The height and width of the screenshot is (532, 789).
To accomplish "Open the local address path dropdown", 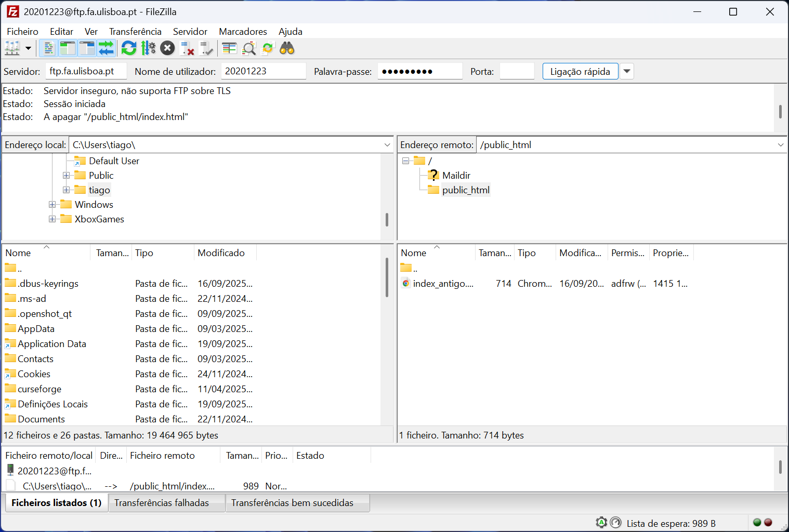I will point(387,145).
